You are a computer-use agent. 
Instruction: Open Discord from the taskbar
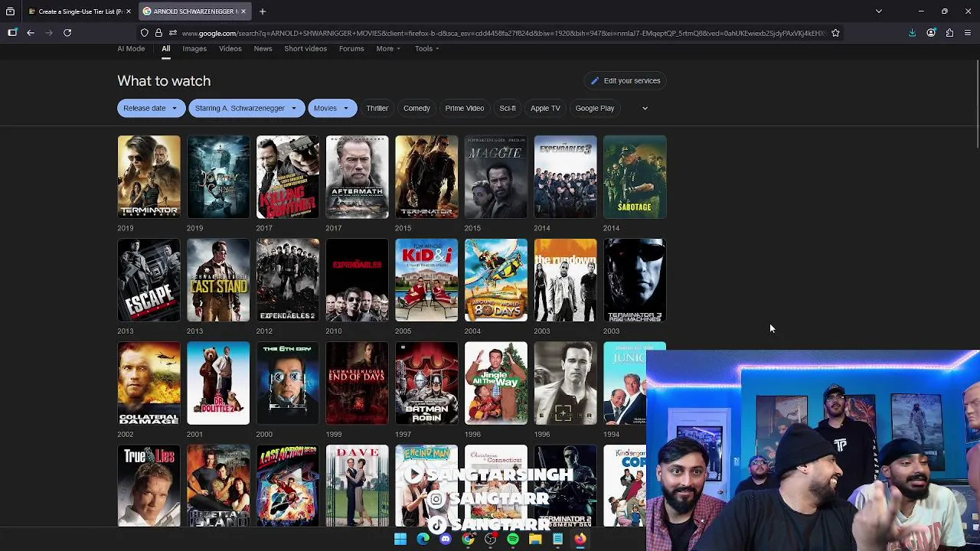coord(446,540)
